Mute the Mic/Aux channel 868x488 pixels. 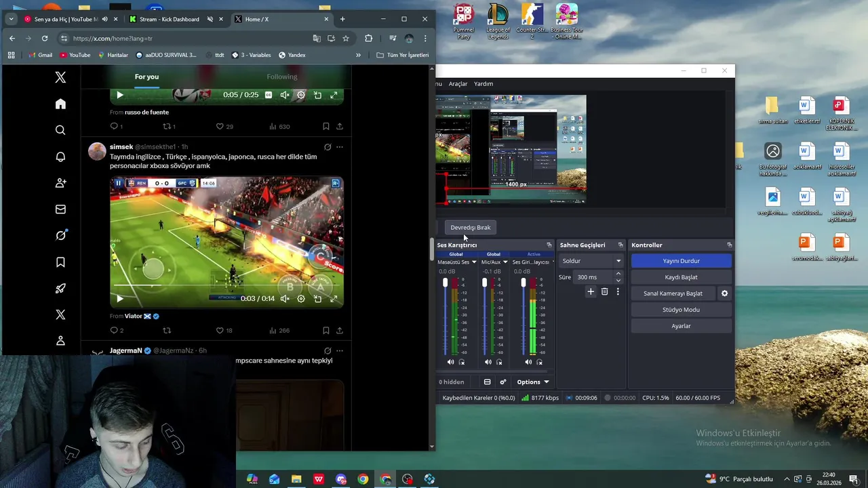[488, 362]
